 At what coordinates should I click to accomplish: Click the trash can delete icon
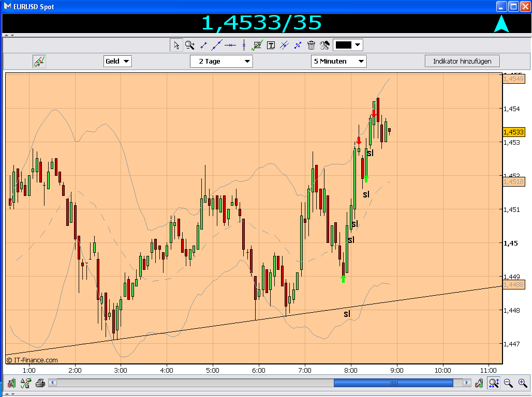click(x=311, y=45)
